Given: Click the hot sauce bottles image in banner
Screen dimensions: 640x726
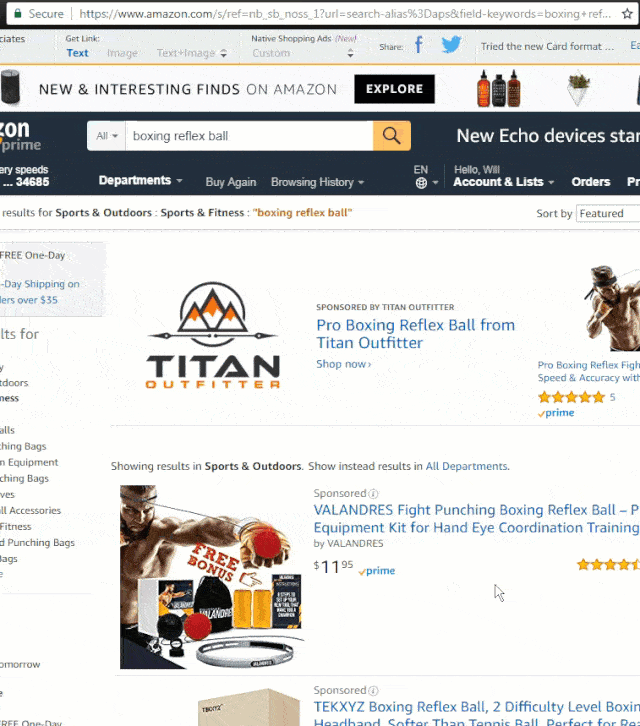Looking at the screenshot, I should [x=499, y=88].
